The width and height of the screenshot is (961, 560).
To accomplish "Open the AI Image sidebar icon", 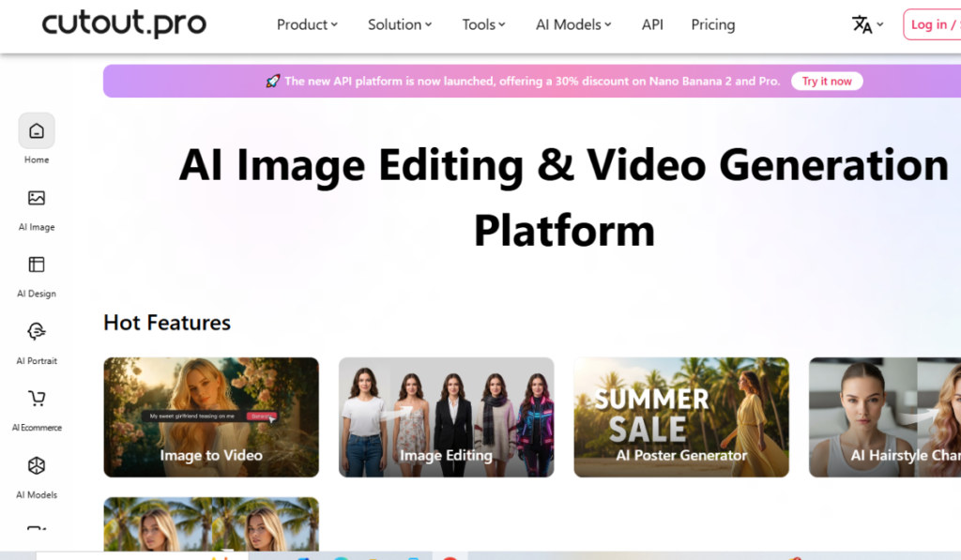I will [x=37, y=198].
